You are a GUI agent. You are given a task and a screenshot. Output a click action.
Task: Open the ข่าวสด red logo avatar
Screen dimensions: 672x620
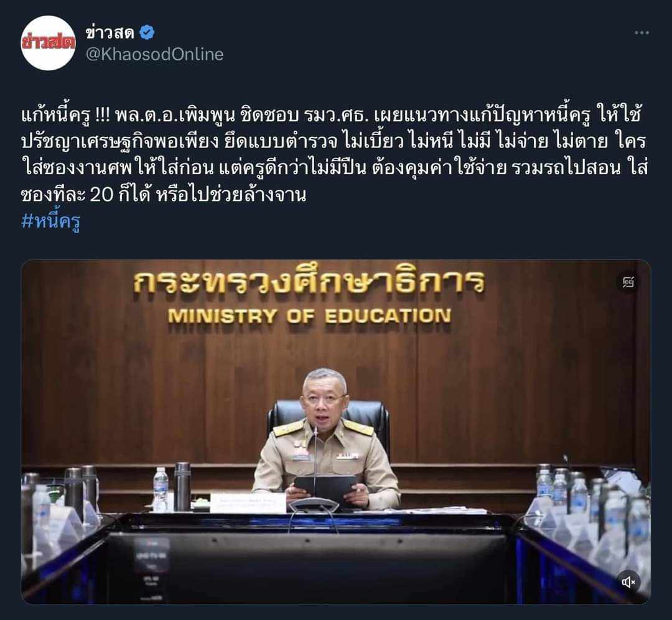(49, 43)
